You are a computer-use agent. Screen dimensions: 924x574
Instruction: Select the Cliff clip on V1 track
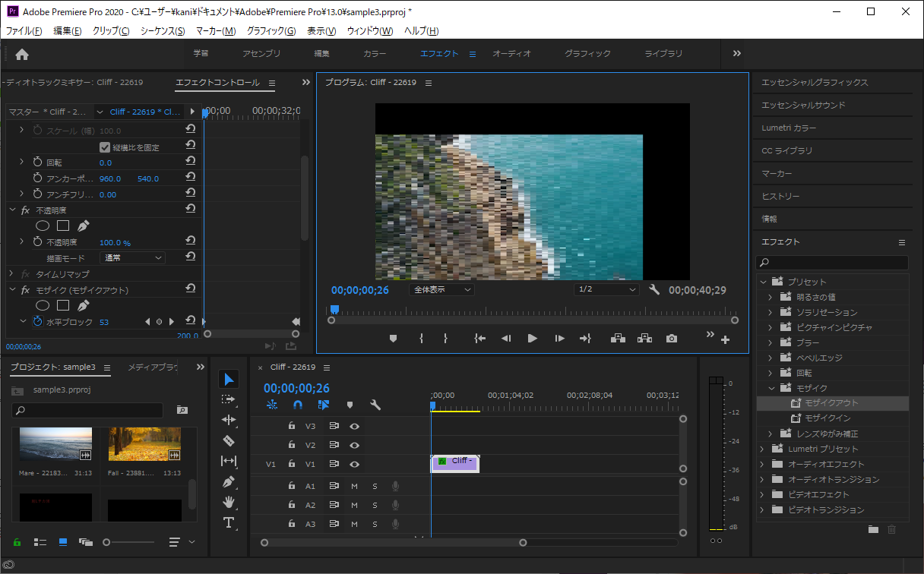[x=456, y=463]
